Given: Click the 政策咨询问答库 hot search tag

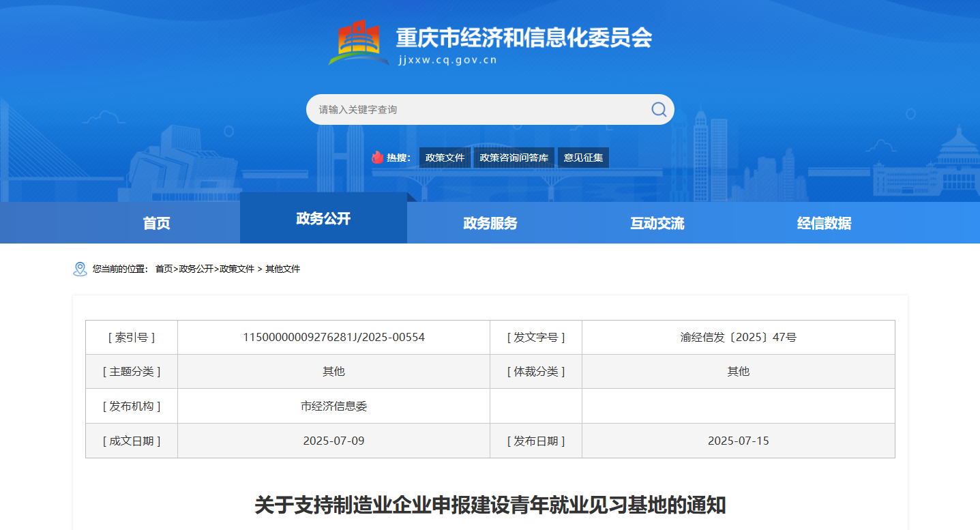Looking at the screenshot, I should click(514, 158).
